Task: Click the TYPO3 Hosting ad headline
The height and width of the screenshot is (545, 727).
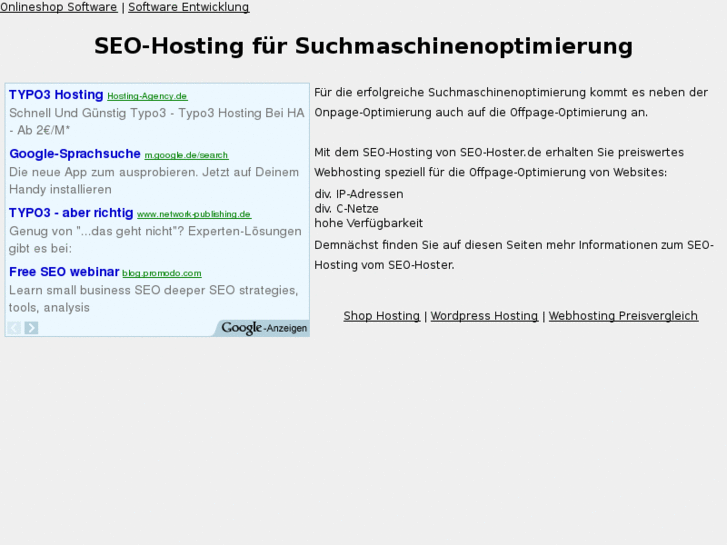Action: pos(56,95)
